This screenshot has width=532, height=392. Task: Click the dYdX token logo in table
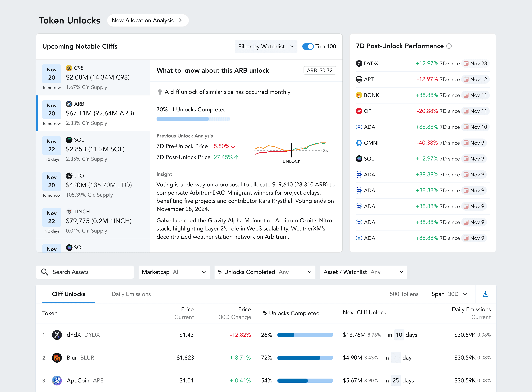(57, 335)
